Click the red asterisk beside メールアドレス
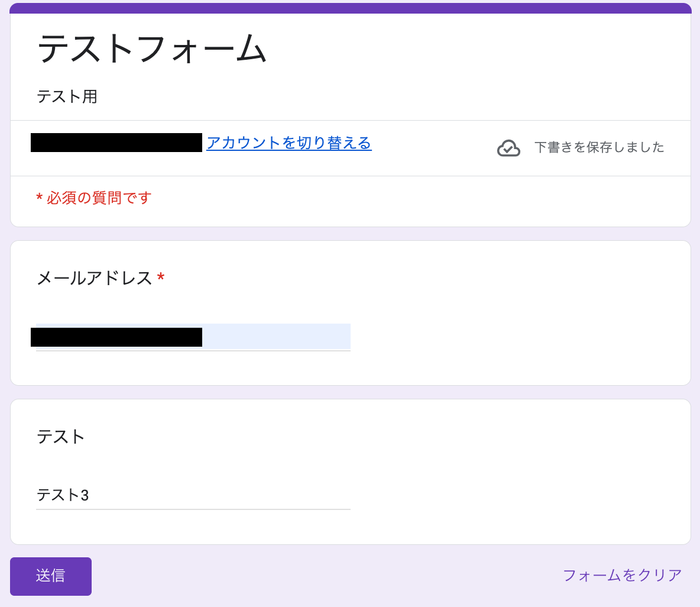This screenshot has width=700, height=607. [161, 278]
